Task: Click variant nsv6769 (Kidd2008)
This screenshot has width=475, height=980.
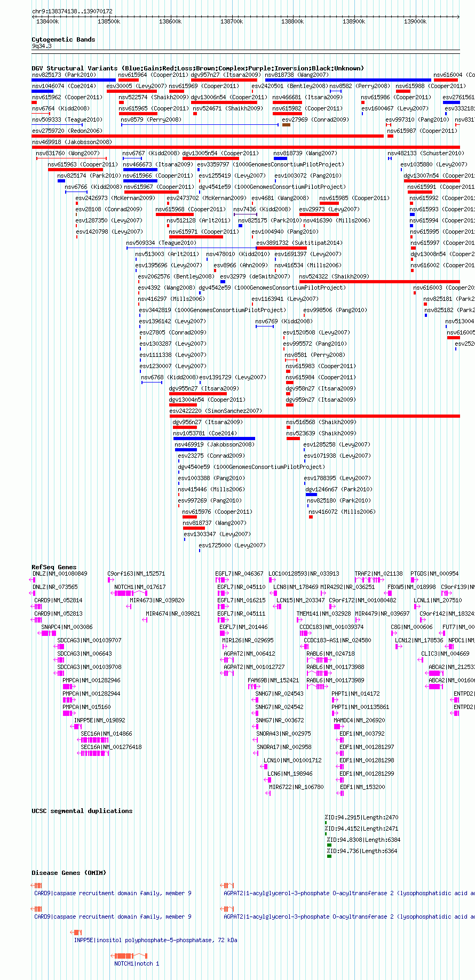Action: click(x=284, y=321)
